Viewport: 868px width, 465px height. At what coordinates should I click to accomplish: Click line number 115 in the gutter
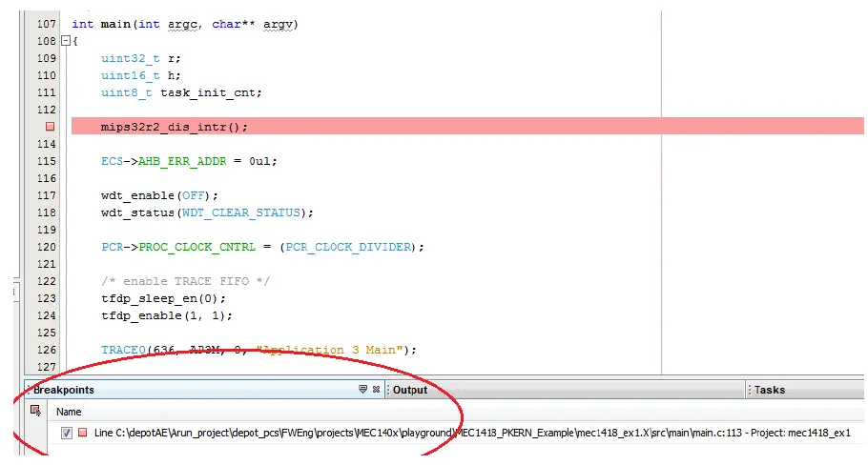coord(47,161)
